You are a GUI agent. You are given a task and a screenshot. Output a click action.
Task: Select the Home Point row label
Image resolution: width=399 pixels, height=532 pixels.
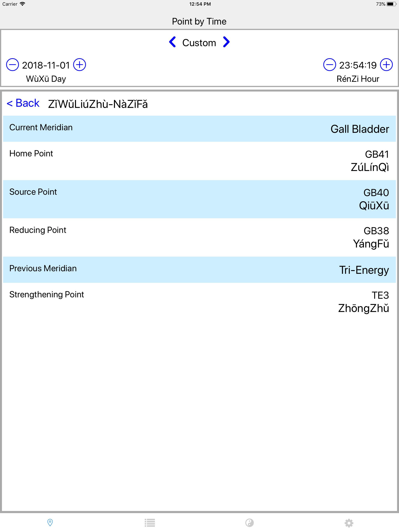[31, 153]
